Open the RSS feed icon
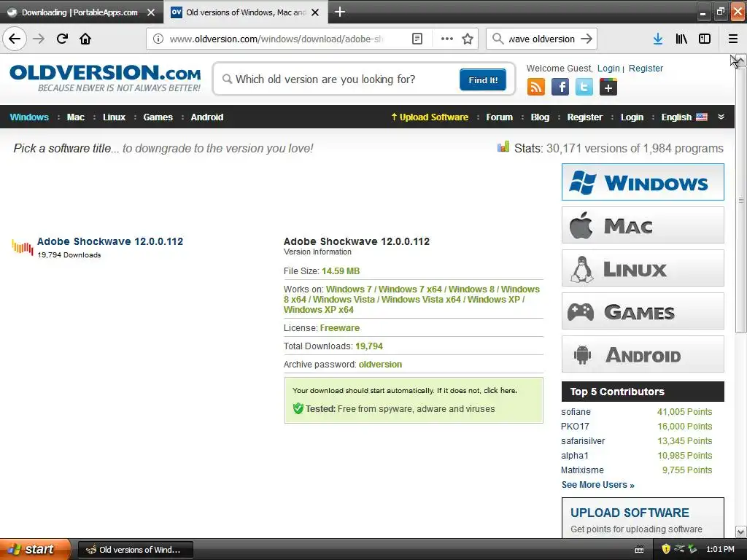 [x=536, y=87]
